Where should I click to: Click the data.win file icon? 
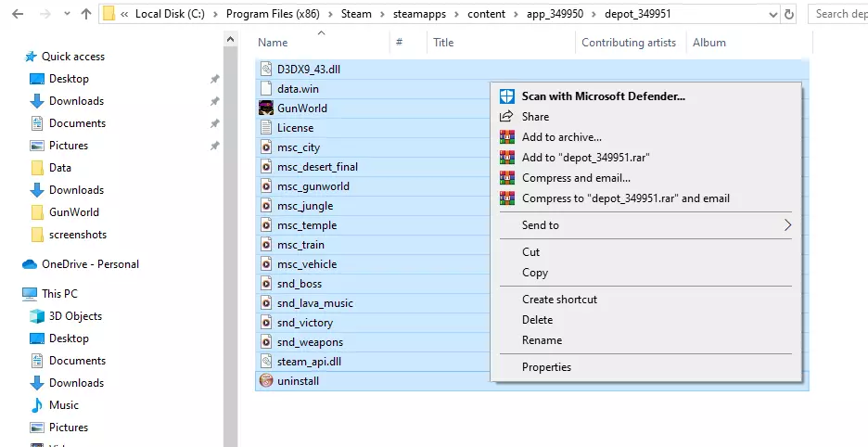[266, 89]
